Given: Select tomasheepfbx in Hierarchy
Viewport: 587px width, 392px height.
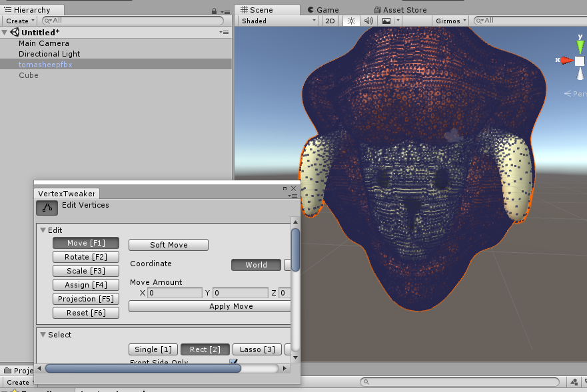Looking at the screenshot, I should (x=45, y=65).
